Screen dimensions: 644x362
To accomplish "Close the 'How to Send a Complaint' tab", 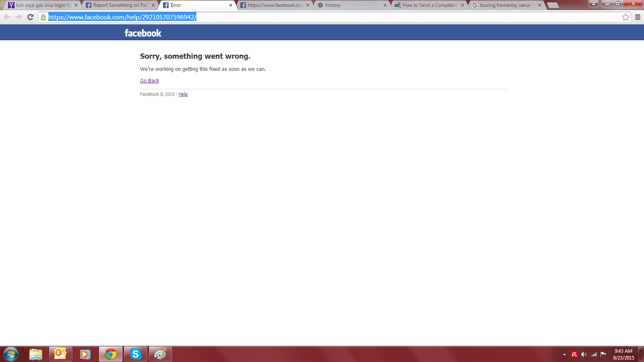I will (463, 5).
